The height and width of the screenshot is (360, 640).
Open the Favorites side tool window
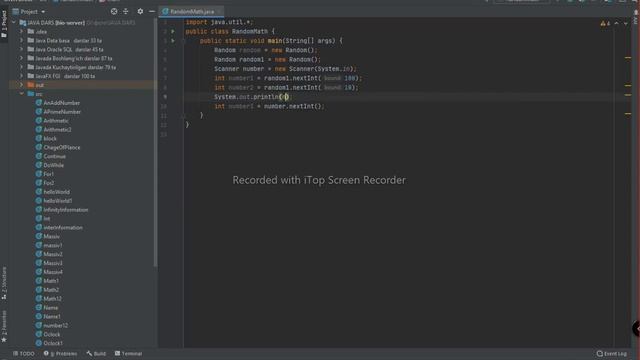pos(4,327)
